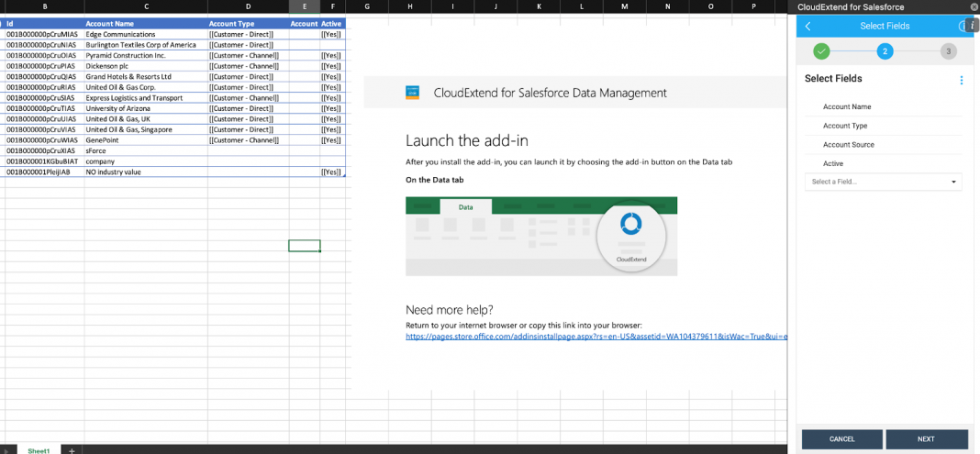Select the Account Name field in the list
Screen dimensions: 980x454
coord(847,107)
